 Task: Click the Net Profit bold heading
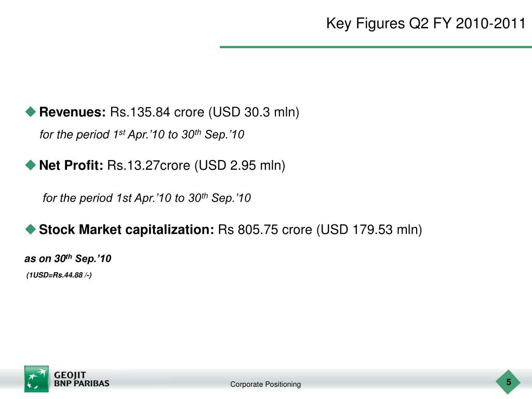coord(71,165)
